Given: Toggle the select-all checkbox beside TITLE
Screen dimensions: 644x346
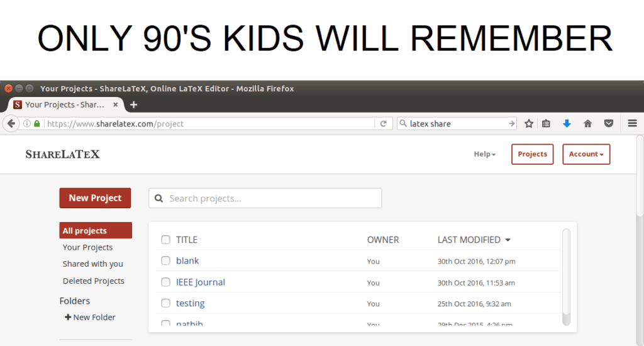Looking at the screenshot, I should pyautogui.click(x=165, y=240).
